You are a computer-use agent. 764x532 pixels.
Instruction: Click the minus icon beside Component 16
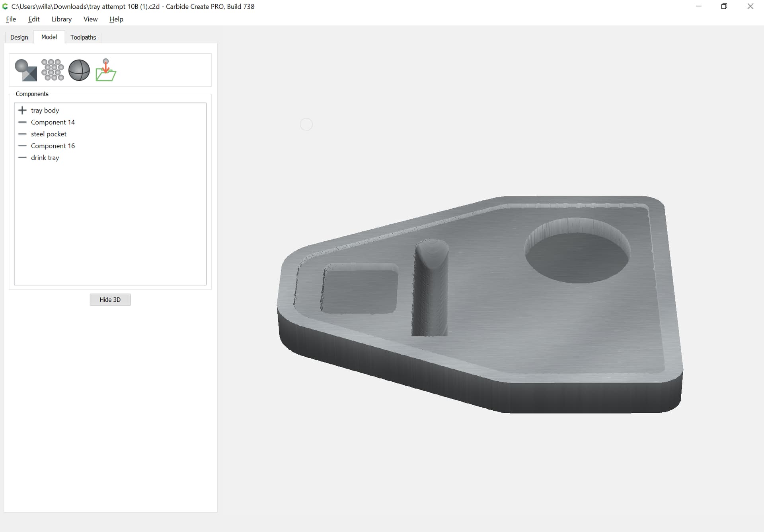pyautogui.click(x=22, y=146)
